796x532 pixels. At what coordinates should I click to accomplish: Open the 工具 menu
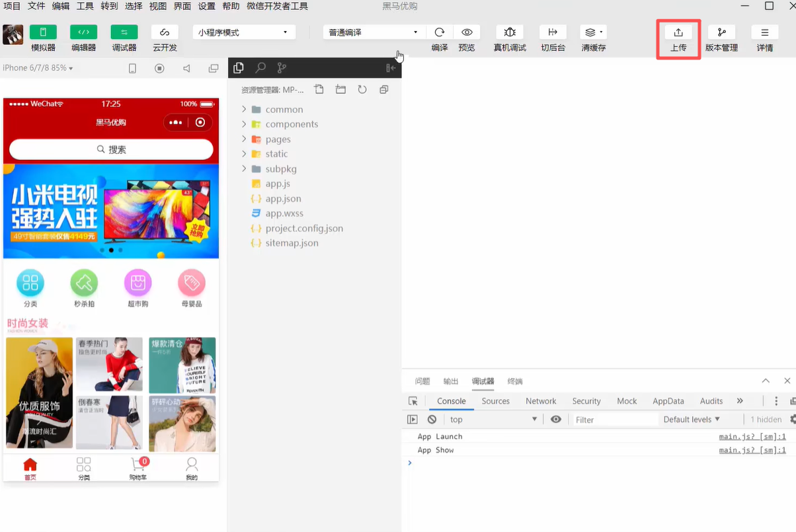tap(85, 6)
